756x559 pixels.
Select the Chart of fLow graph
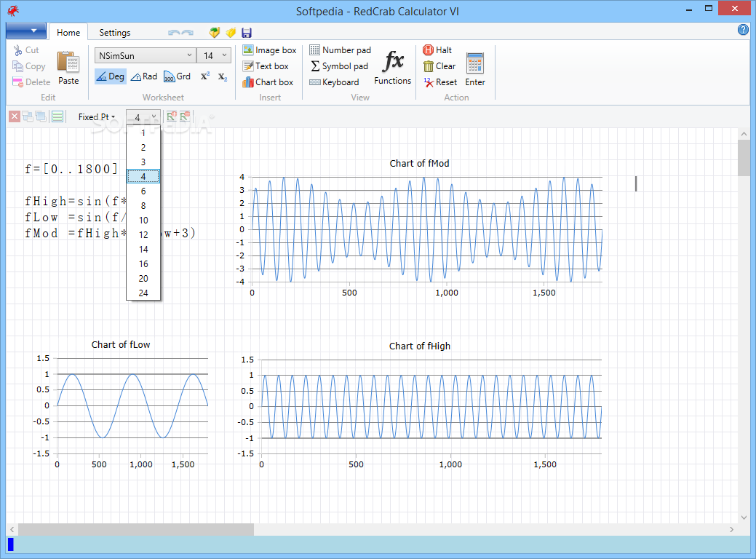point(121,405)
